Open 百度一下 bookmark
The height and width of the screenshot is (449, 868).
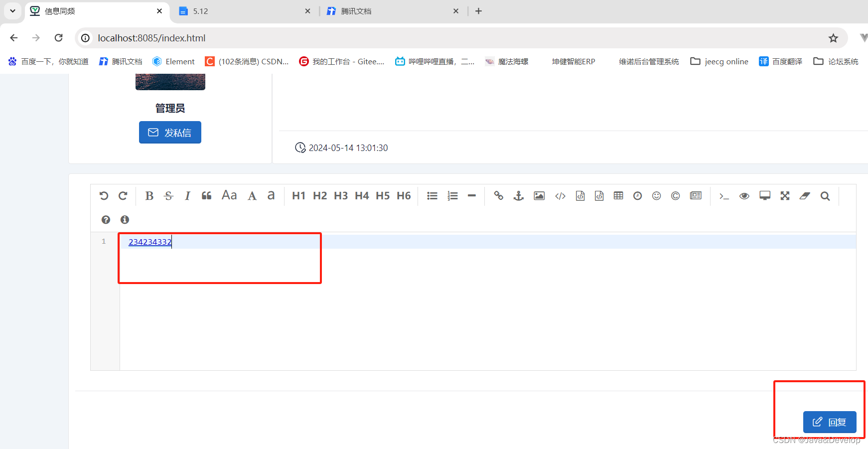pyautogui.click(x=48, y=61)
